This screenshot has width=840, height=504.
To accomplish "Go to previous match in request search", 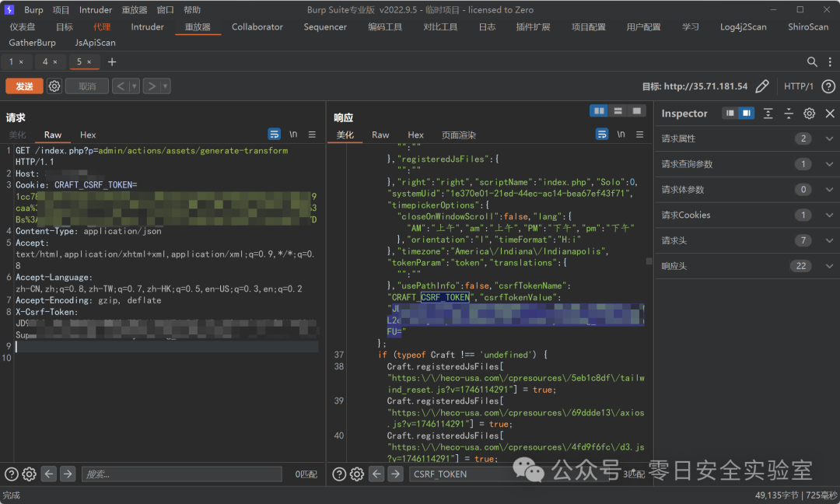I will (49, 474).
